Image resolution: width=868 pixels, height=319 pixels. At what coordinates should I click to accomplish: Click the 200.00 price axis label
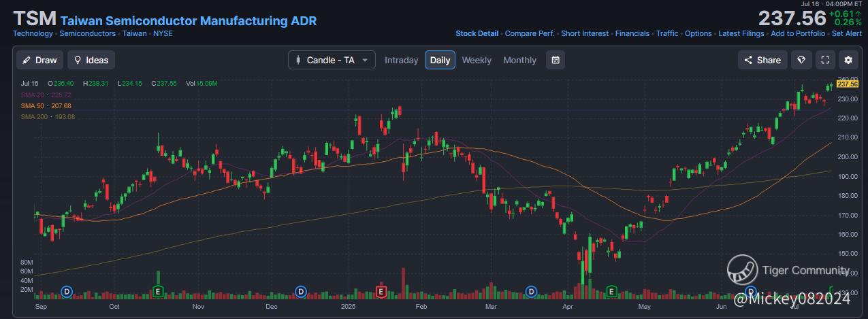848,156
